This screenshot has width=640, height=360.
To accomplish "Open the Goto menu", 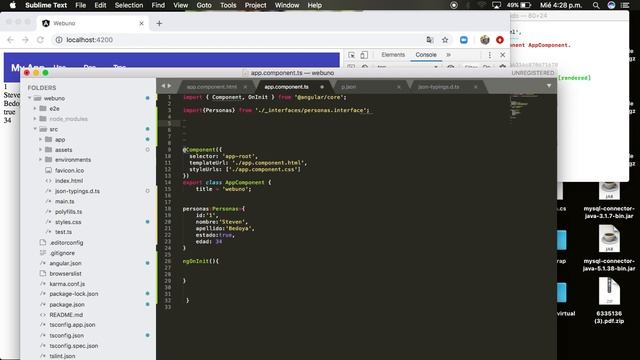I will (x=204, y=5).
